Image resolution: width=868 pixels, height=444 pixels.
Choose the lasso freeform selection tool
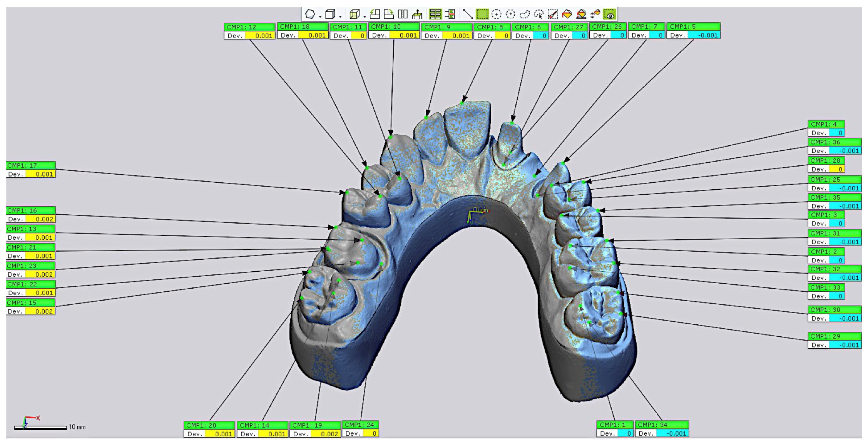(525, 14)
